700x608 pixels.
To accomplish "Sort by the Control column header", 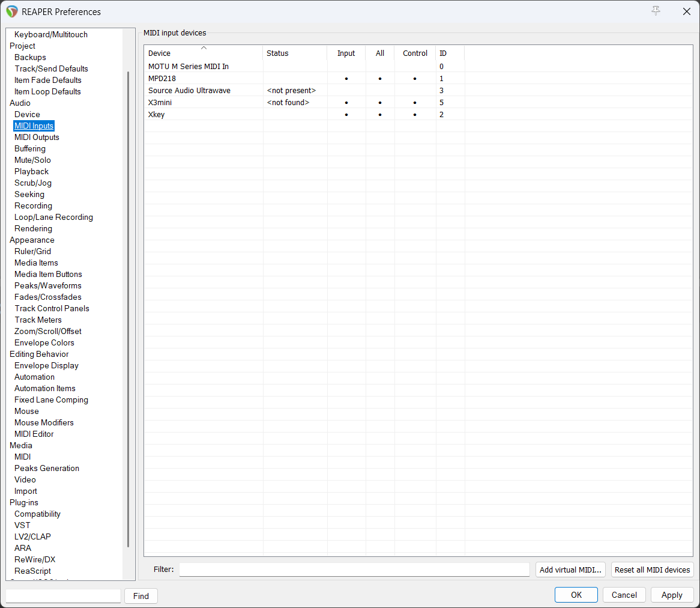I will (x=415, y=53).
